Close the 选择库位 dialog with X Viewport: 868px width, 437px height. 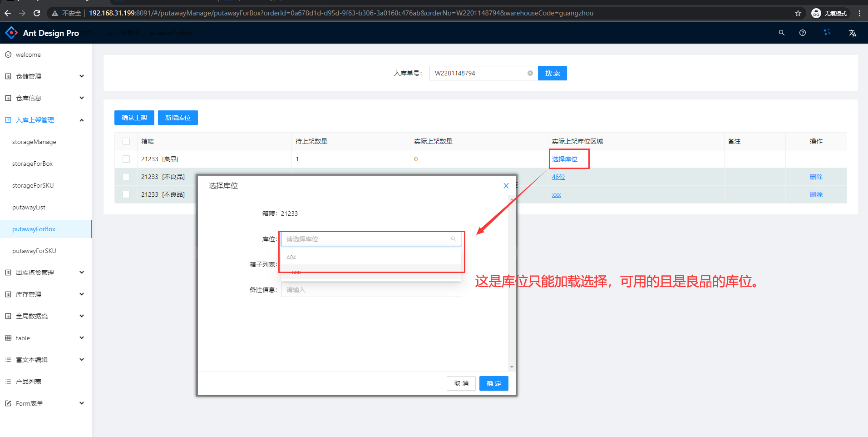506,186
